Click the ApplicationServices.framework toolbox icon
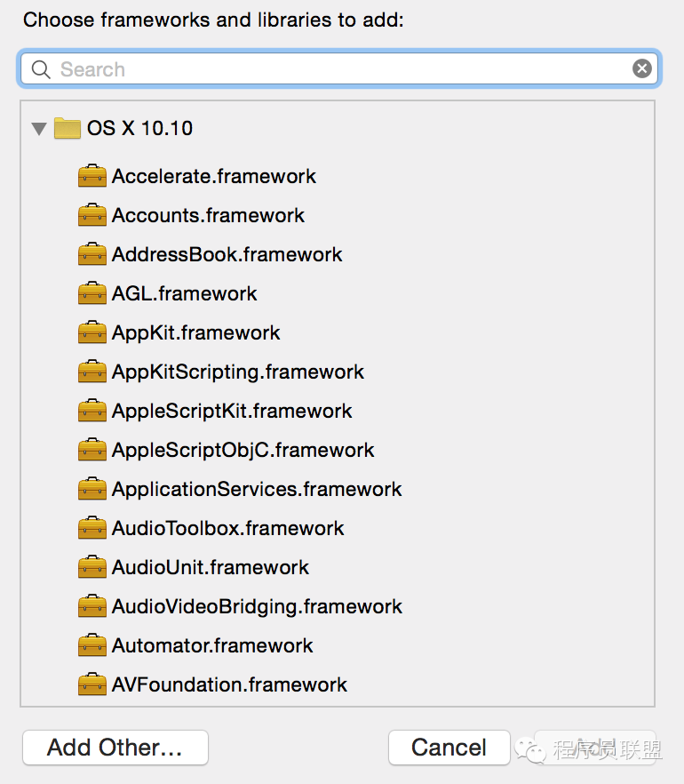The height and width of the screenshot is (784, 684). 92,489
